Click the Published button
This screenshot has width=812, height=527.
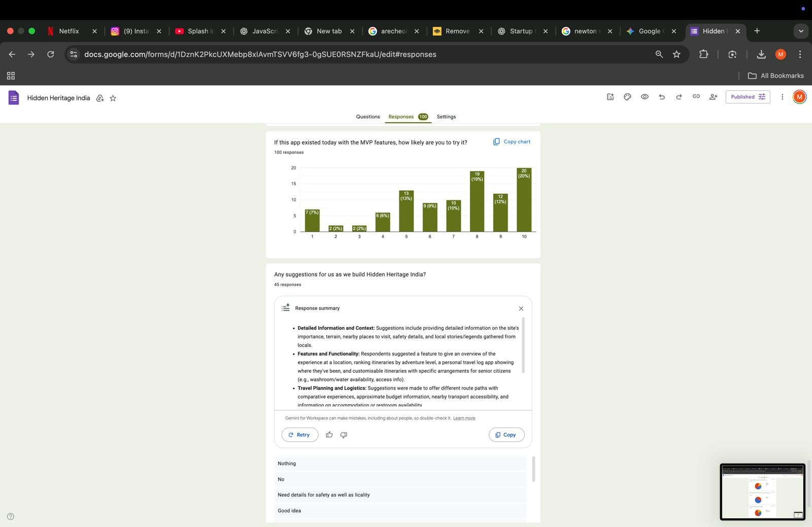tap(748, 97)
